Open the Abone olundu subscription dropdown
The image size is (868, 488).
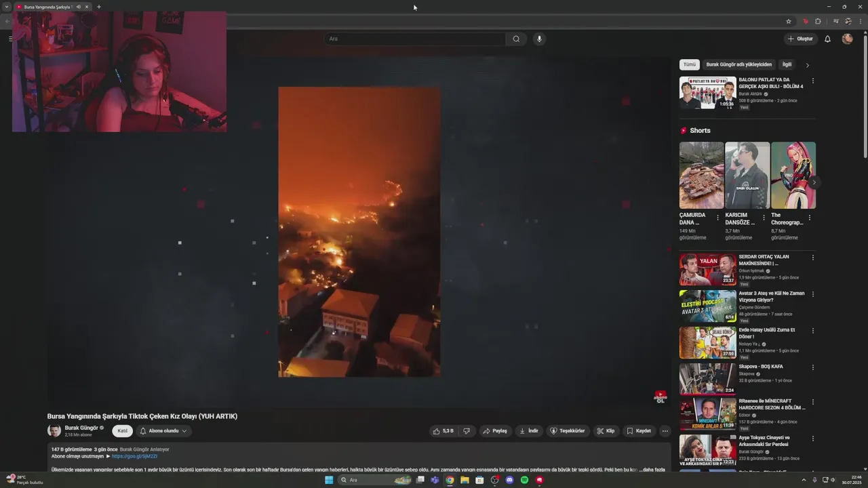click(x=163, y=431)
